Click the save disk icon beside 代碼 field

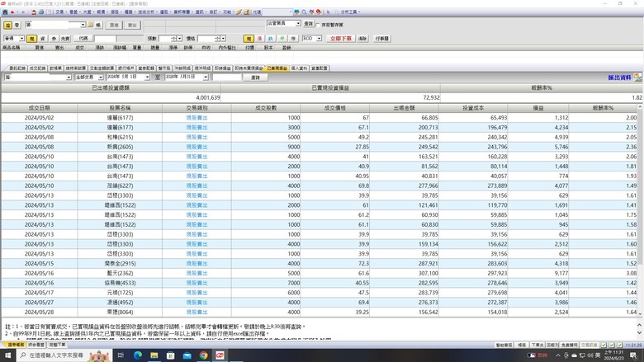246,12
